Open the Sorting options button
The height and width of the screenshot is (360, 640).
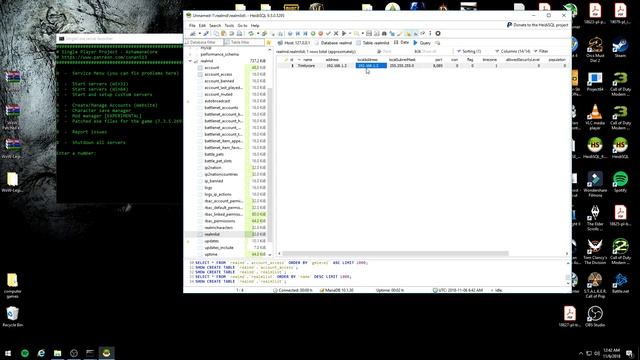tap(469, 51)
